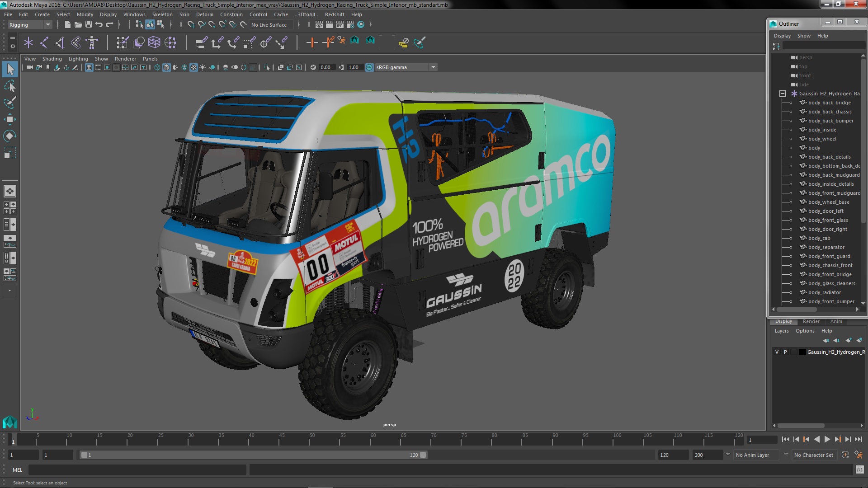Click the time range slider bar
868x488 pixels.
[x=253, y=455]
